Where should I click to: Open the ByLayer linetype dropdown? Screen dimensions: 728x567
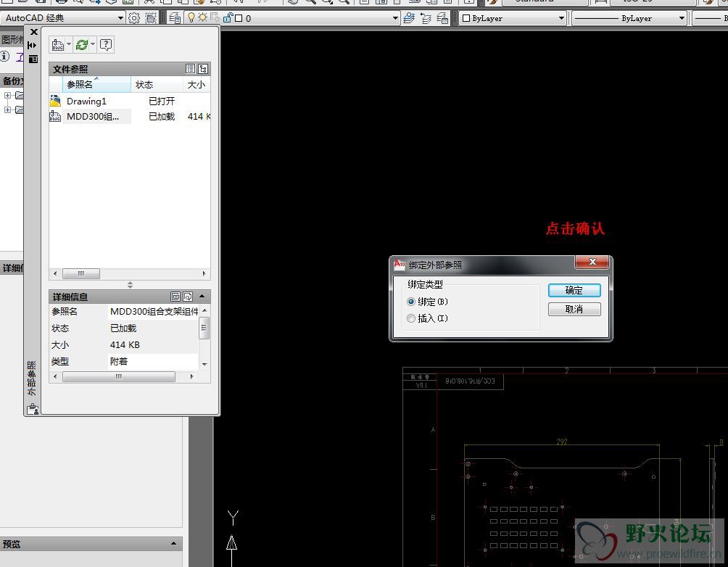pyautogui.click(x=682, y=18)
